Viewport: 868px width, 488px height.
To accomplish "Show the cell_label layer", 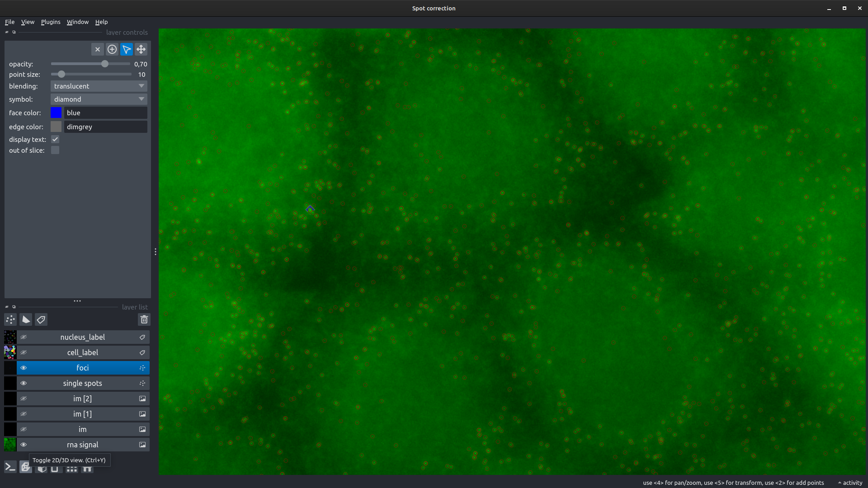I will (x=24, y=353).
